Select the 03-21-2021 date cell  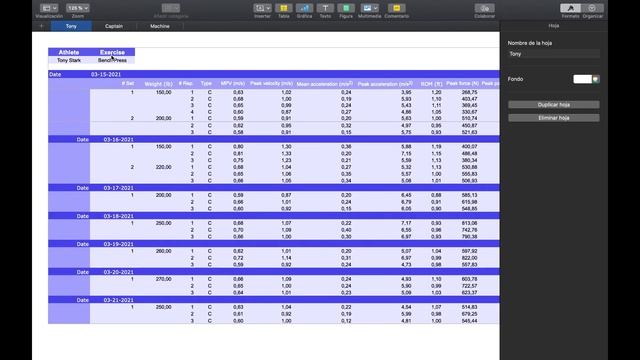(x=118, y=300)
